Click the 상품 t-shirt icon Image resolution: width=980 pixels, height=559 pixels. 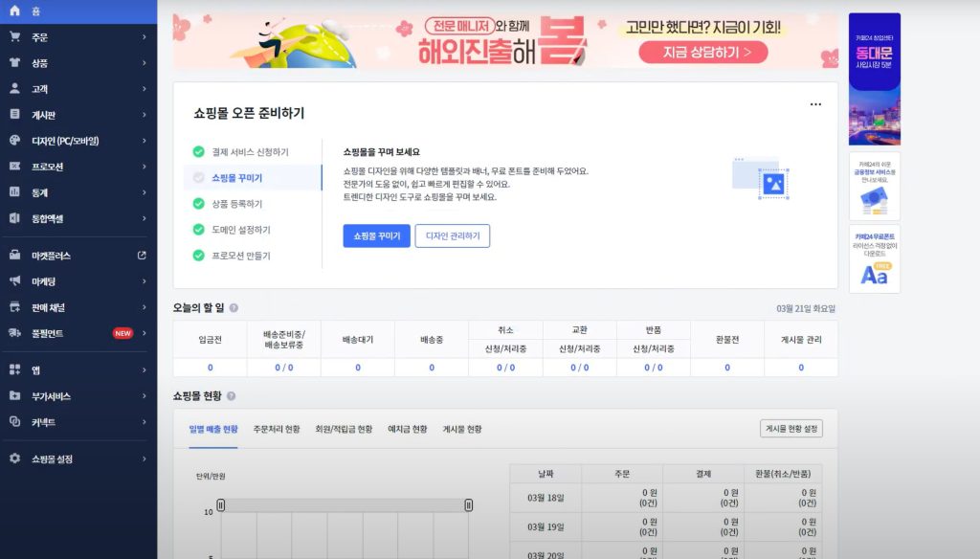coord(14,63)
